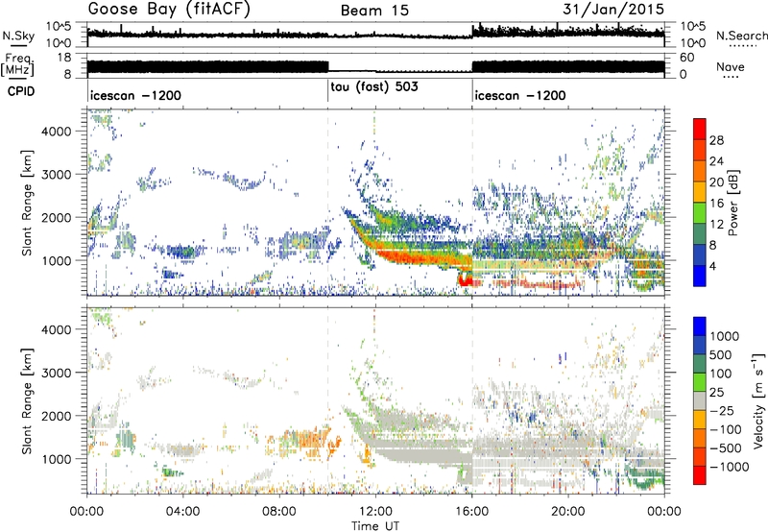Image resolution: width=768 pixels, height=532 pixels.
Task: Click the light green segment of Power colorbar
Action: [x=700, y=212]
